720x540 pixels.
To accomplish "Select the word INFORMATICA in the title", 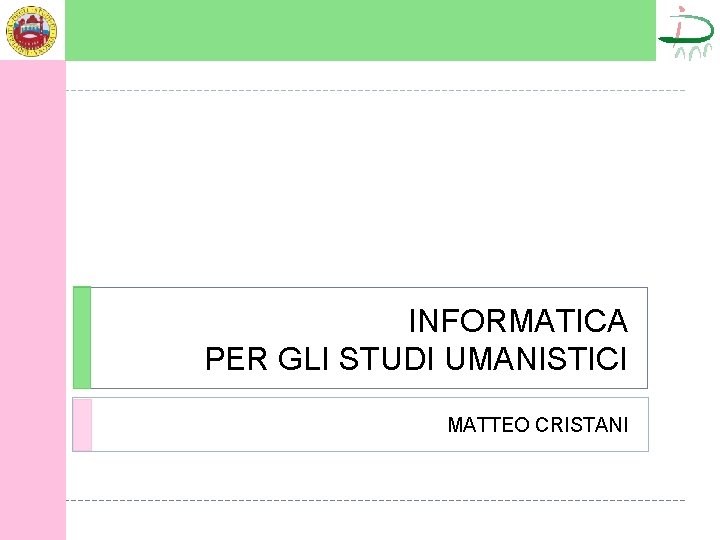I will click(517, 321).
